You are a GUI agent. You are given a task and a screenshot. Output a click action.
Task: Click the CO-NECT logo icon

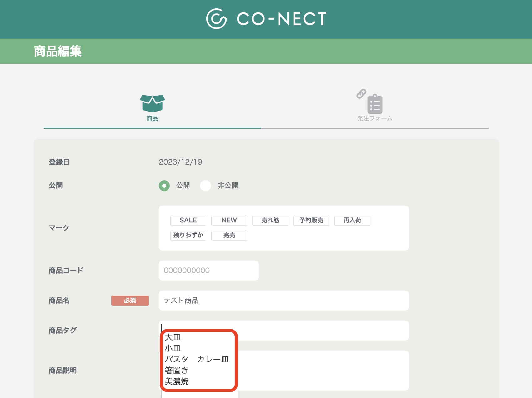pyautogui.click(x=216, y=19)
